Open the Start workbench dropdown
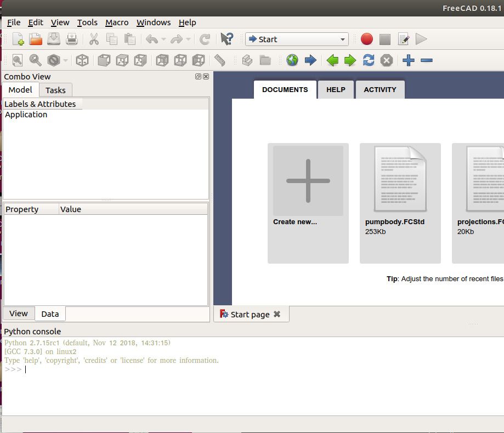 pos(297,39)
